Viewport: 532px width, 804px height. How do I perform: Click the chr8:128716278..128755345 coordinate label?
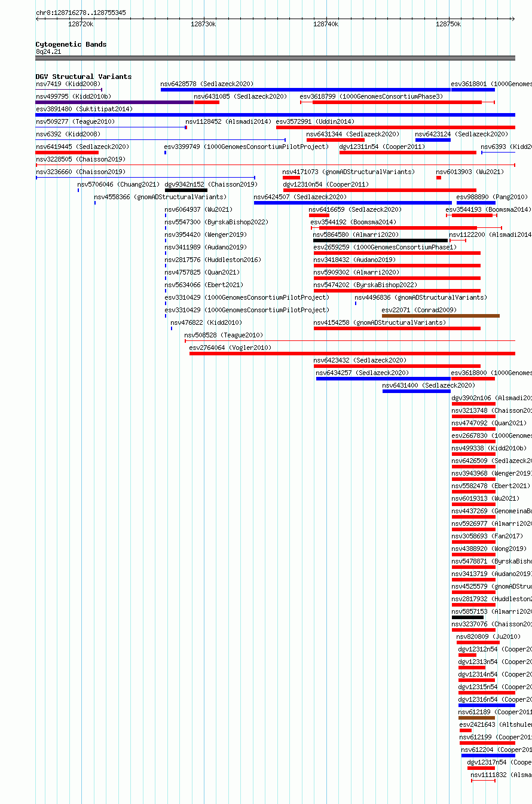pos(81,13)
